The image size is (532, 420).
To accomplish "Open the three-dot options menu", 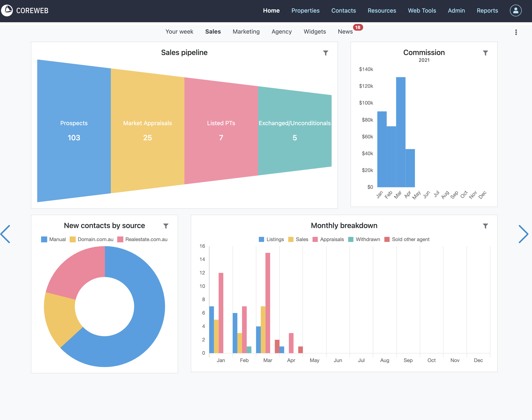I will 516,32.
